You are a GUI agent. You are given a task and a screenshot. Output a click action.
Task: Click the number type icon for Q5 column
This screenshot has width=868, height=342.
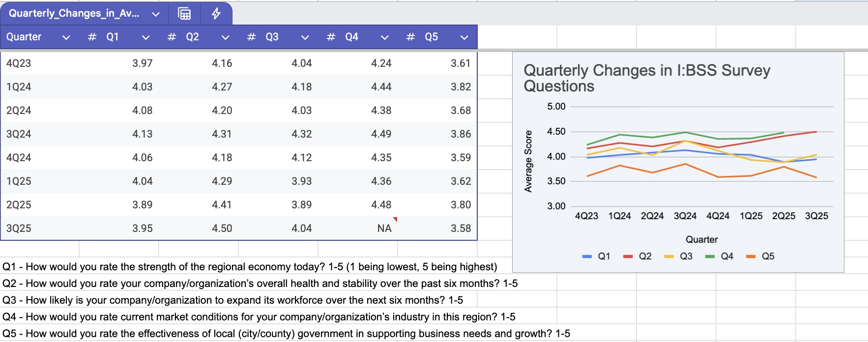410,37
